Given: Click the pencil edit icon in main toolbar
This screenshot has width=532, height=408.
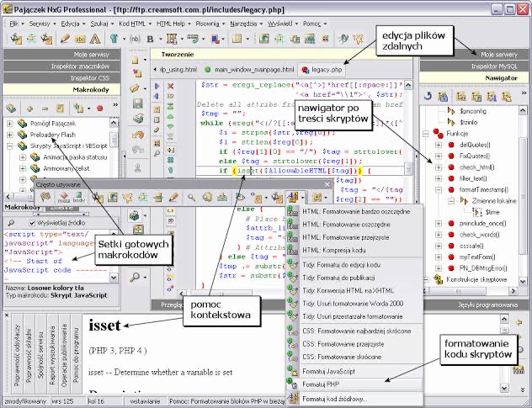Looking at the screenshot, I should (x=65, y=39).
